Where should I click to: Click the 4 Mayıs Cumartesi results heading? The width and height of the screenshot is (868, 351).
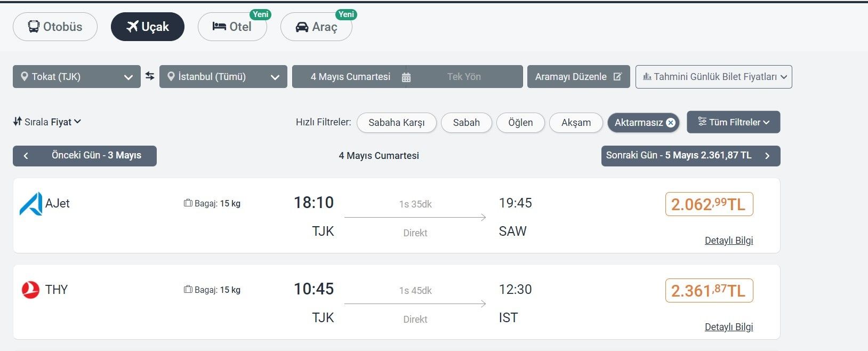tap(379, 156)
